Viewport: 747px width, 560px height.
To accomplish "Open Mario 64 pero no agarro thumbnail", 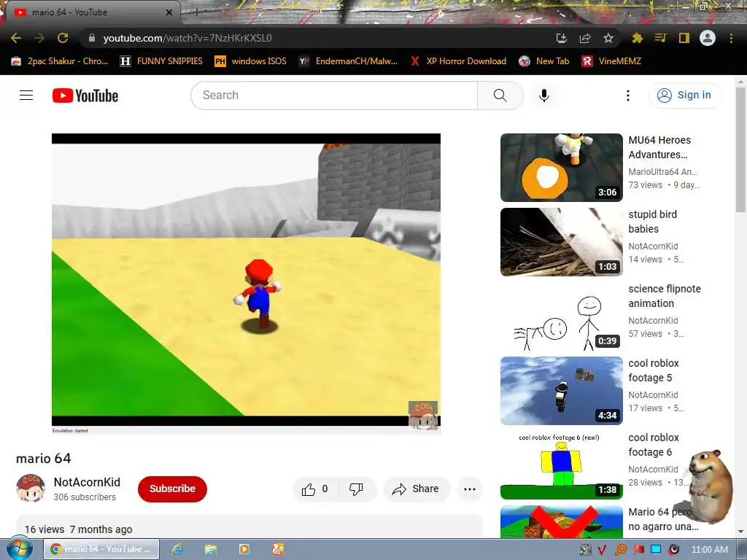I will pos(562,522).
